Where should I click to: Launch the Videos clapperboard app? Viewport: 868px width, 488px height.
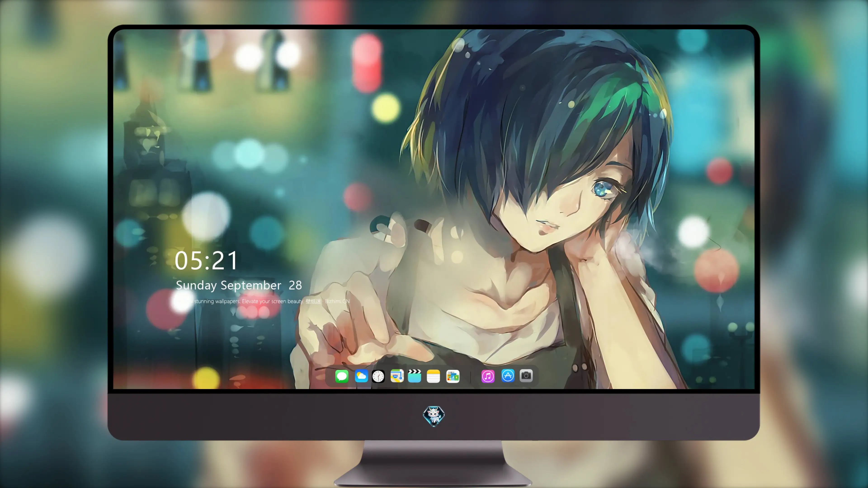[415, 376]
